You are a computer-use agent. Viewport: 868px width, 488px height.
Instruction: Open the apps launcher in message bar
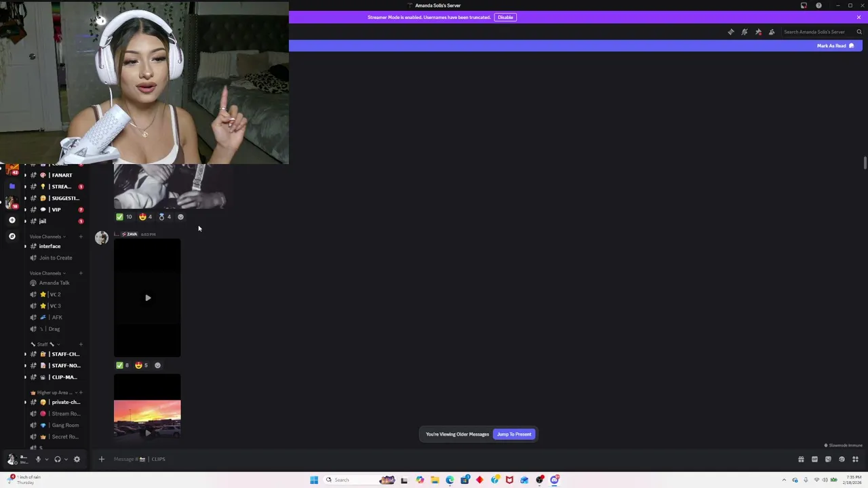[x=855, y=460]
